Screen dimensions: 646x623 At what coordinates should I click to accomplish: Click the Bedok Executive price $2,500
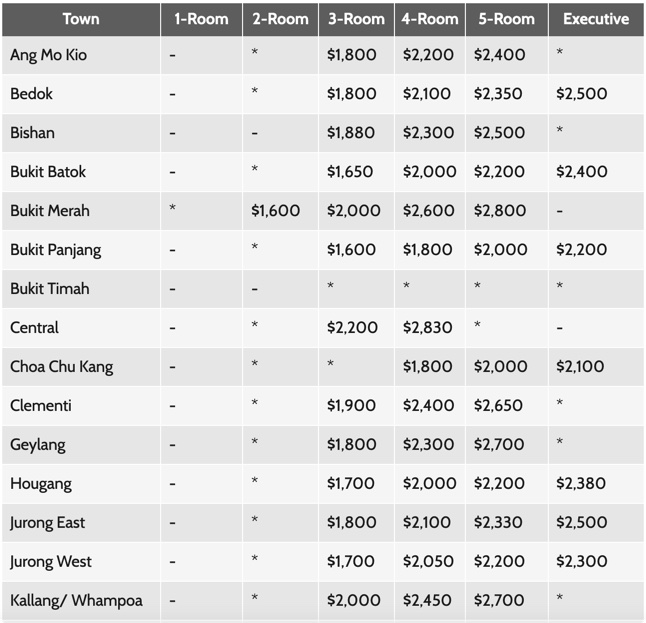tap(581, 94)
